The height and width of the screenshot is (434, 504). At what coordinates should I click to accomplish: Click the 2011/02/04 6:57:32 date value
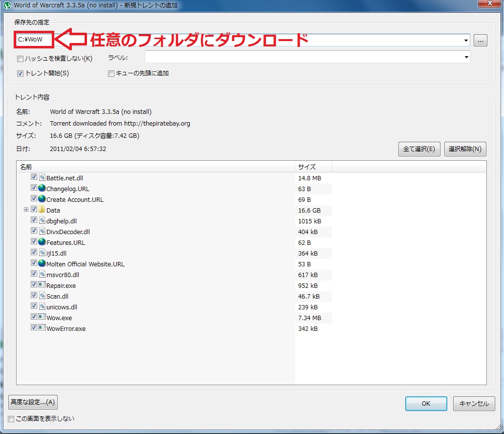click(x=78, y=149)
